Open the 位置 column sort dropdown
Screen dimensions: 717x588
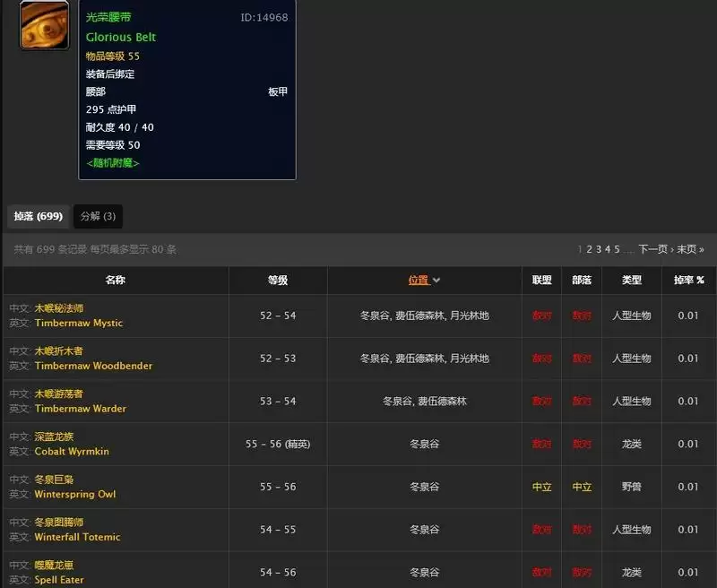tap(421, 280)
